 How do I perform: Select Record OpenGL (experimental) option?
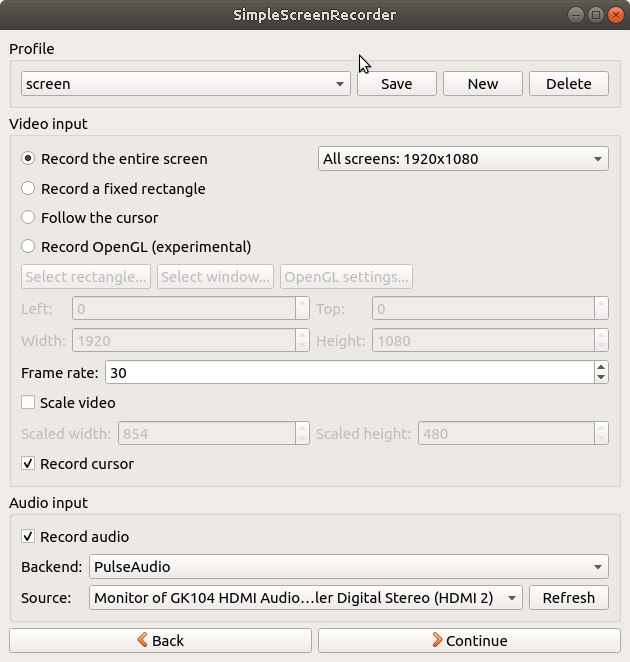(x=28, y=246)
